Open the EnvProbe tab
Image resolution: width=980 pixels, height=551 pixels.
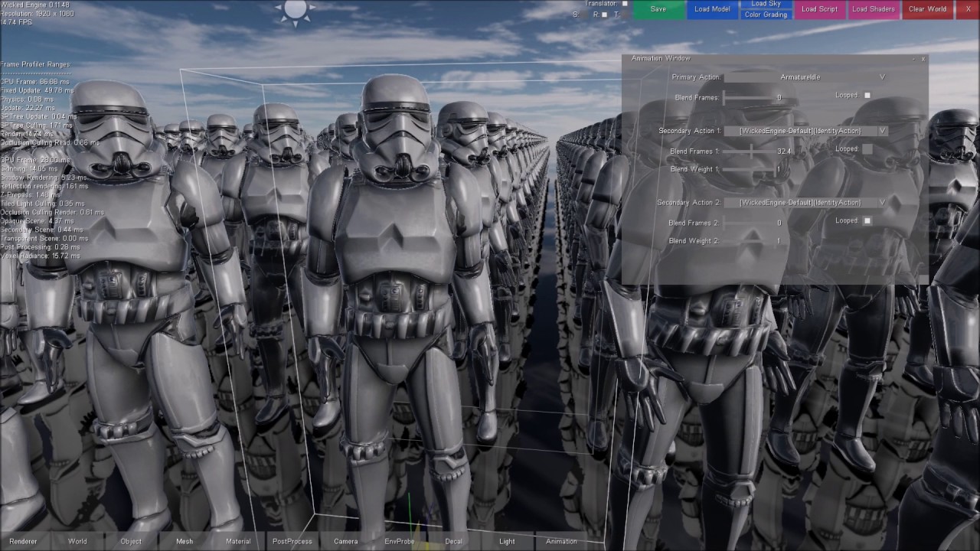(x=400, y=541)
